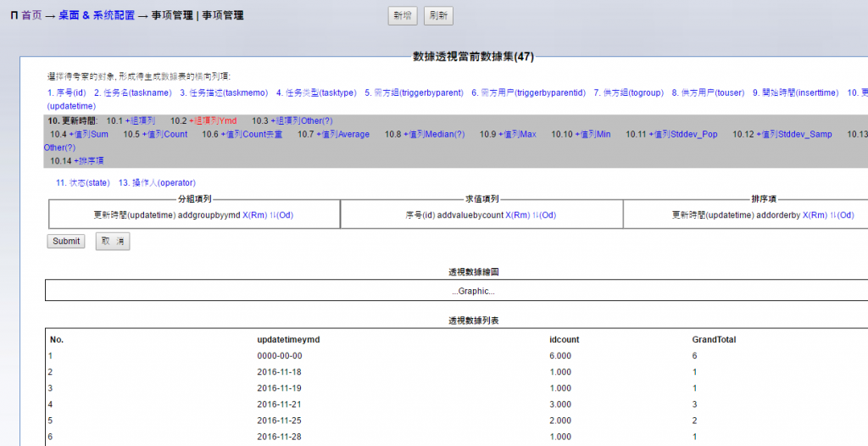Submit the pivot configuration
Viewport: 868px width, 446px height.
[66, 241]
